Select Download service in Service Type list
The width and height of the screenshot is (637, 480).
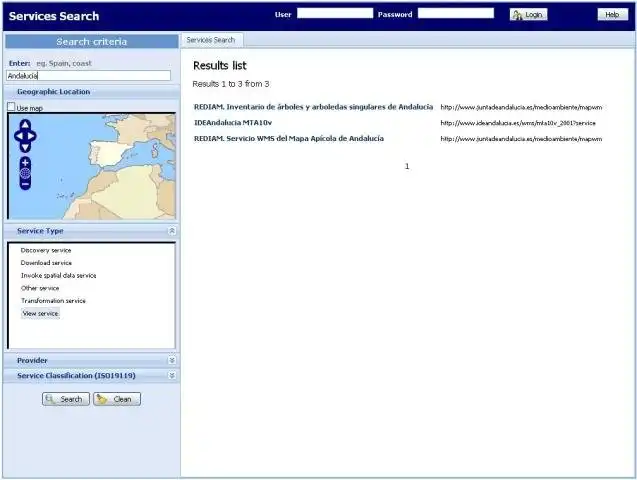click(46, 263)
